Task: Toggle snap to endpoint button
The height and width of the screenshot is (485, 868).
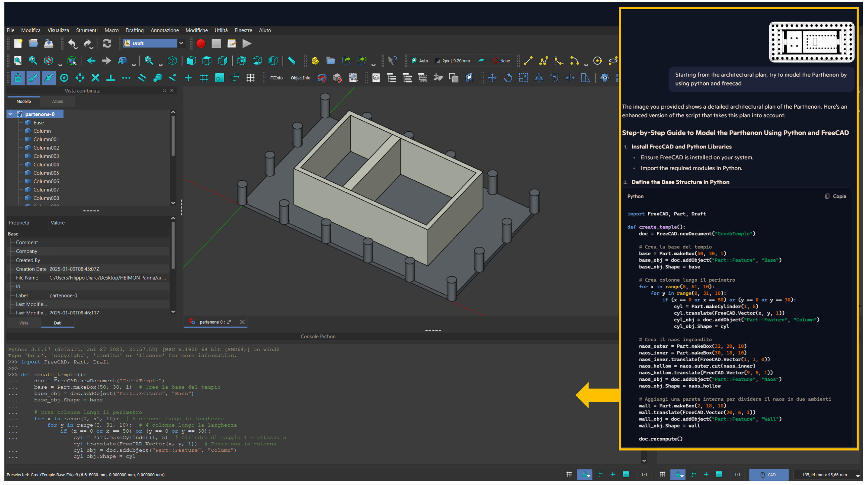Action: click(33, 78)
